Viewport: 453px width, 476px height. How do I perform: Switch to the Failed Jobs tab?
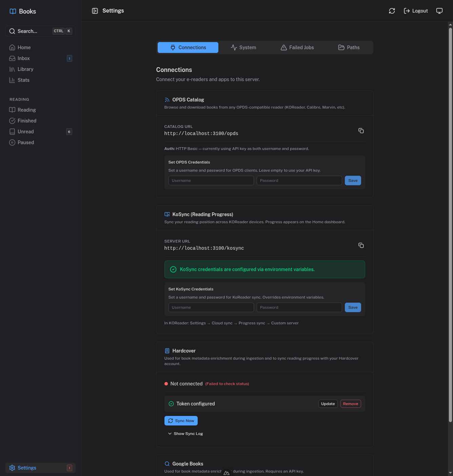(x=297, y=47)
